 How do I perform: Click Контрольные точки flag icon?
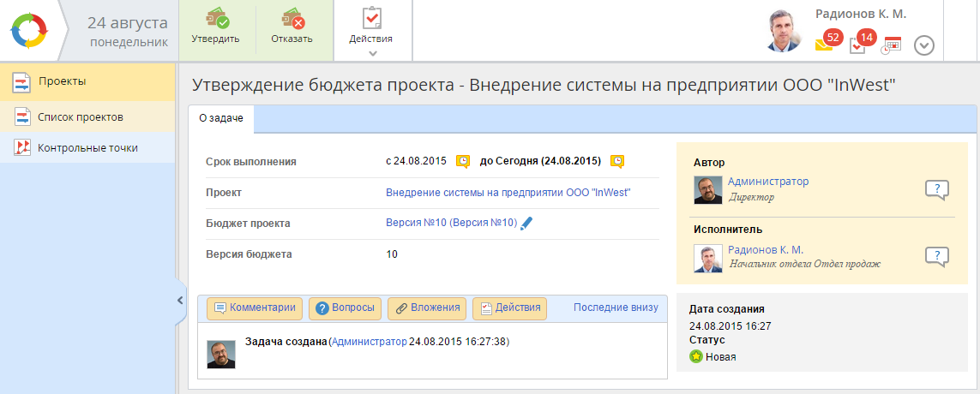(22, 148)
